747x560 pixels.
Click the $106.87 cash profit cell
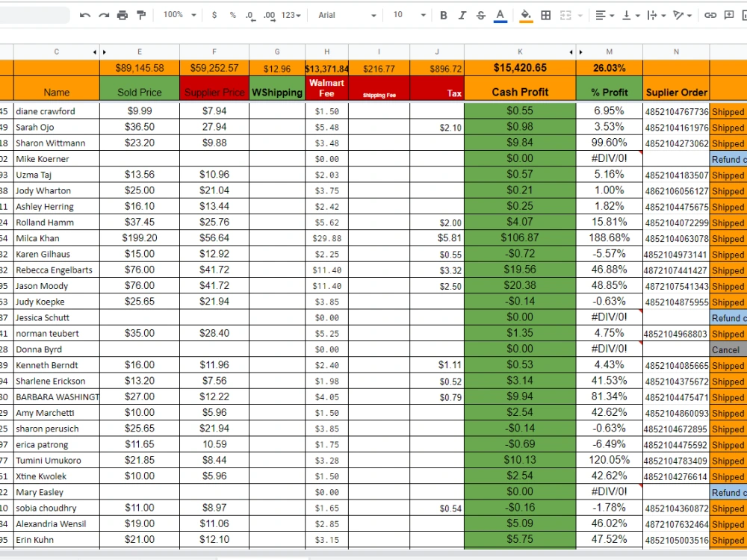(x=520, y=238)
